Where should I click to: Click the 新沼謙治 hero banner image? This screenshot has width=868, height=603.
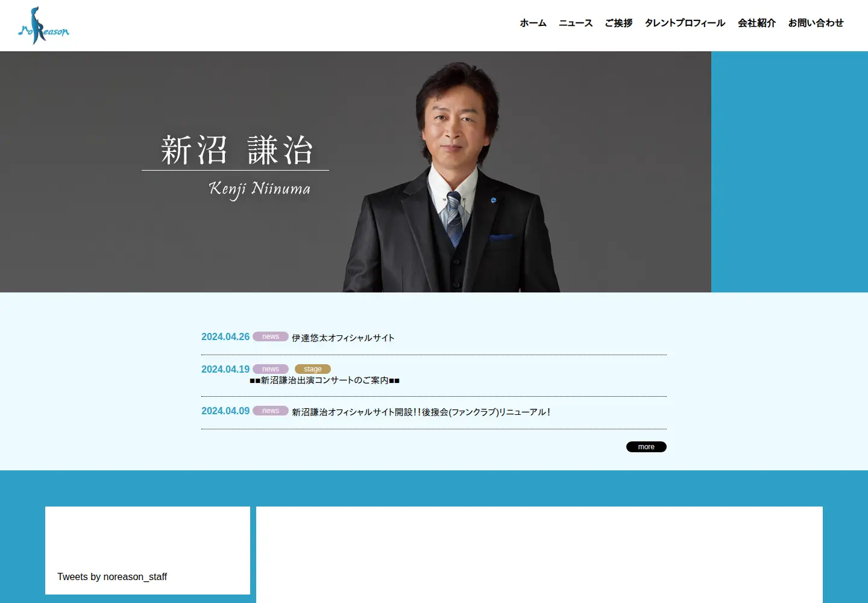356,172
